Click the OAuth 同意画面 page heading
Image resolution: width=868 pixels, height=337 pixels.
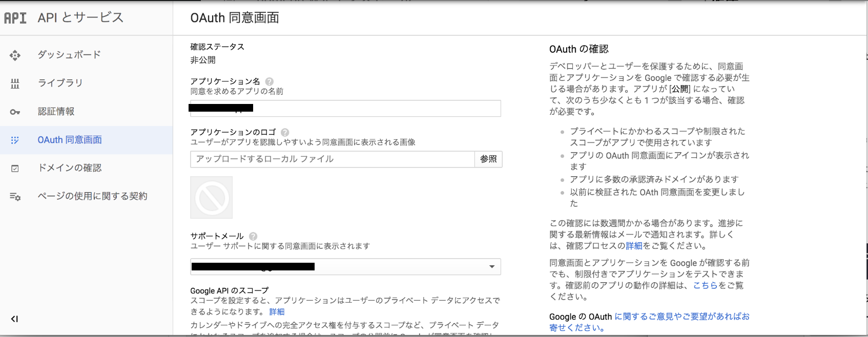click(x=235, y=18)
